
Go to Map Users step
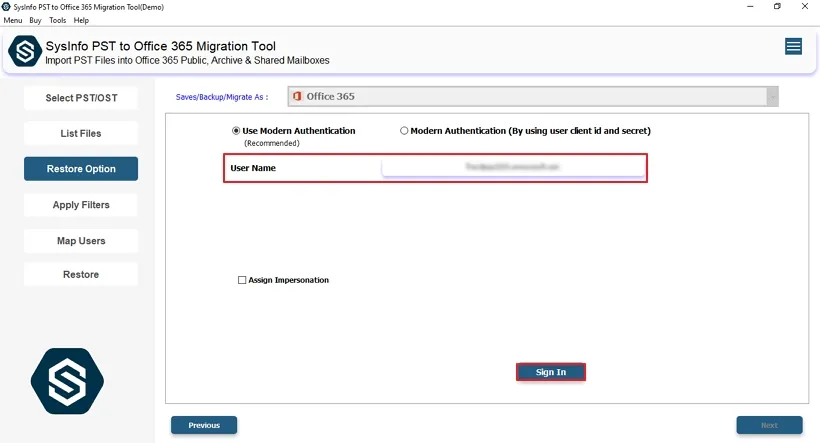tap(81, 241)
